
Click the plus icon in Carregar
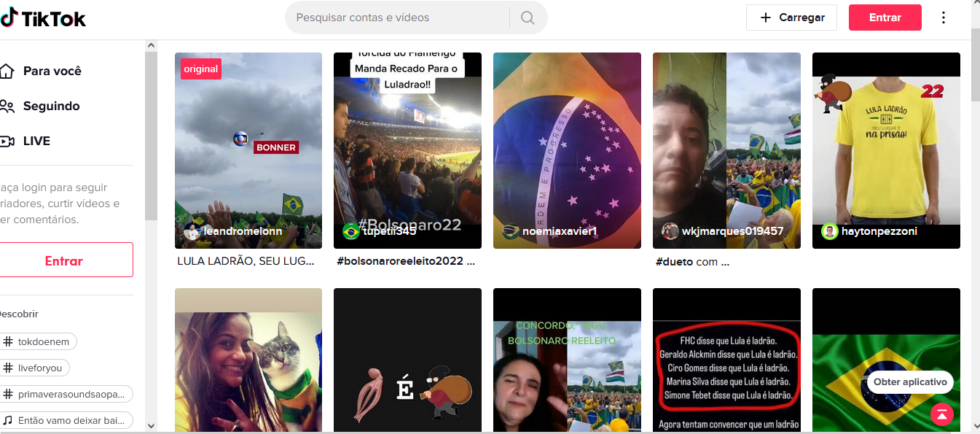[765, 18]
